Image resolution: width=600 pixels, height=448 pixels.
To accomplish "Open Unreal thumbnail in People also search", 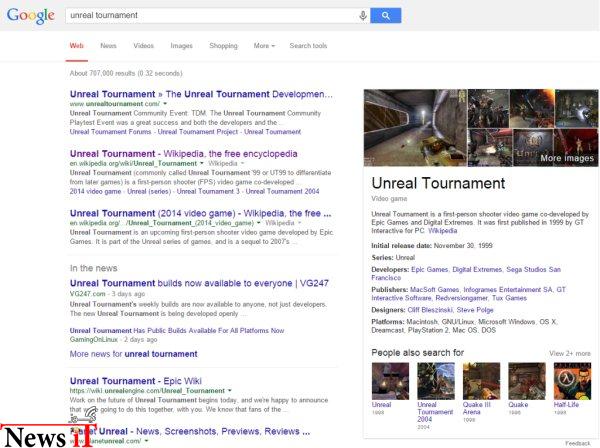I will (390, 381).
